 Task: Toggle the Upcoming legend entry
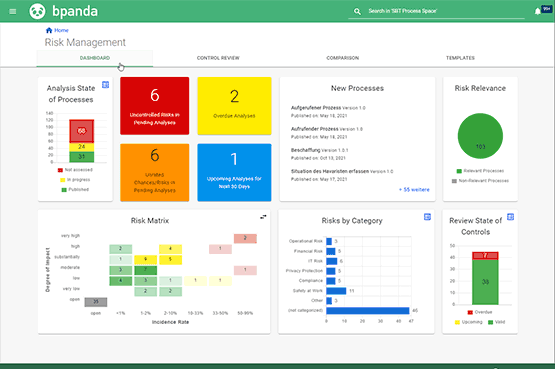pos(469,322)
